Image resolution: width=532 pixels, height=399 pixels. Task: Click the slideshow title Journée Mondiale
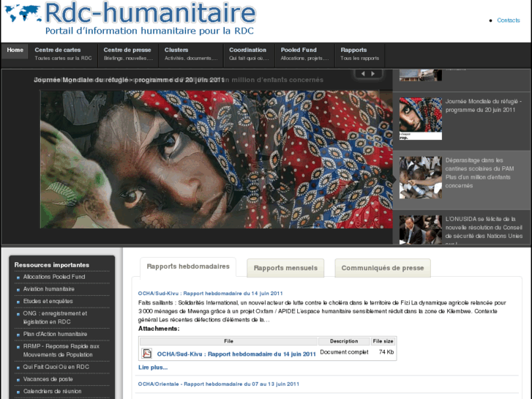[130, 80]
